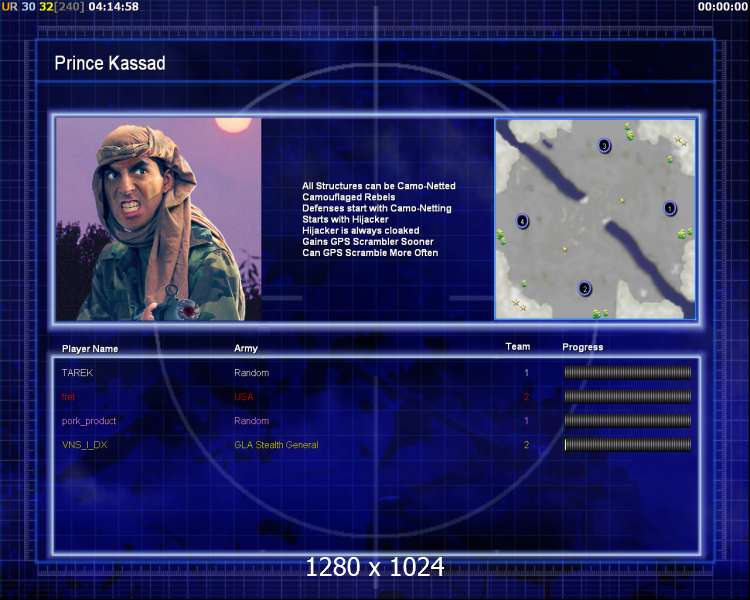Click team number 1 in the TAREK row
The height and width of the screenshot is (600, 750).
[x=526, y=373]
